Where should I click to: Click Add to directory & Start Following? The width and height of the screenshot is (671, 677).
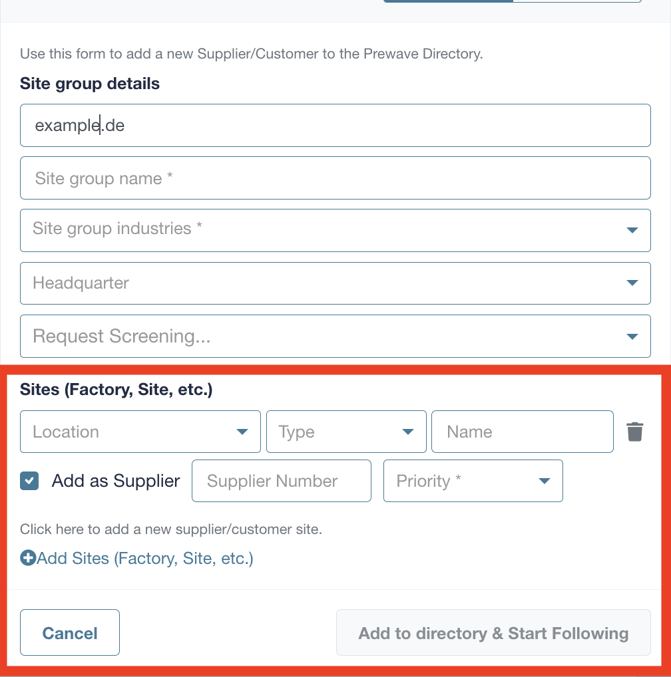pos(494,633)
